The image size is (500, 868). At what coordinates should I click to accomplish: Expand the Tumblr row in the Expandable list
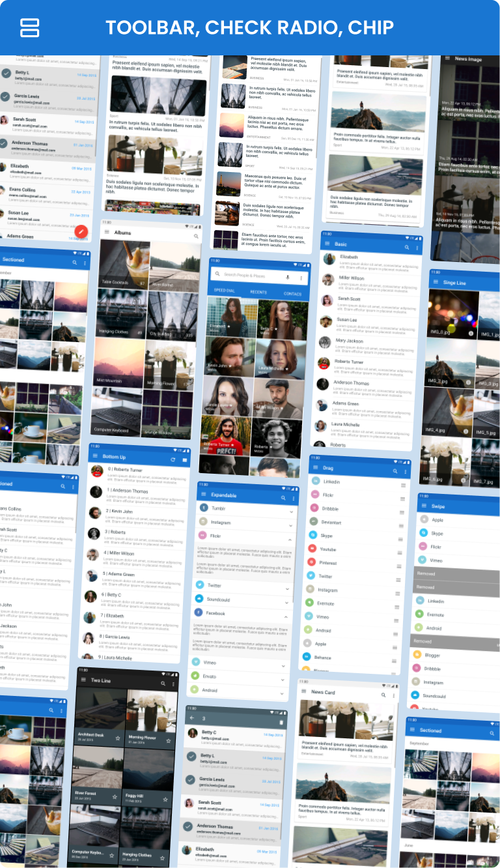click(x=291, y=511)
